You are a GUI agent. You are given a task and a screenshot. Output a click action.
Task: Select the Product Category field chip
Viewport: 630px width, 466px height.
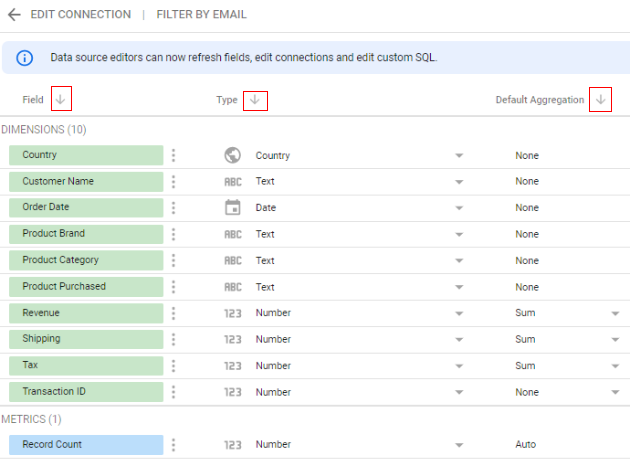(x=86, y=260)
